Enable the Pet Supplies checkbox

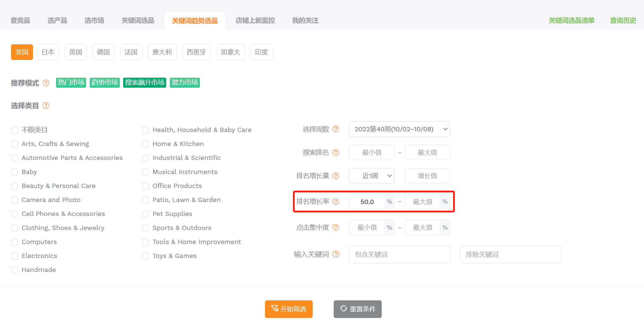[145, 214]
